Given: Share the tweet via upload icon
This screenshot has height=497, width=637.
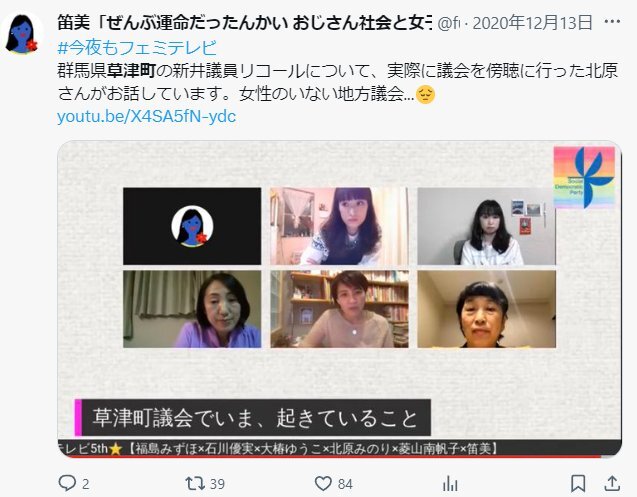Looking at the screenshot, I should (x=612, y=483).
